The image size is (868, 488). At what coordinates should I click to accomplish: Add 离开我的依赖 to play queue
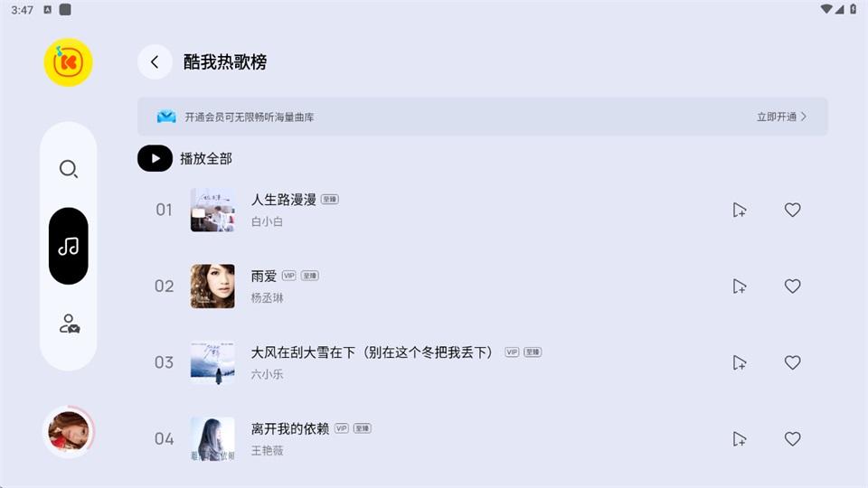[x=740, y=439]
